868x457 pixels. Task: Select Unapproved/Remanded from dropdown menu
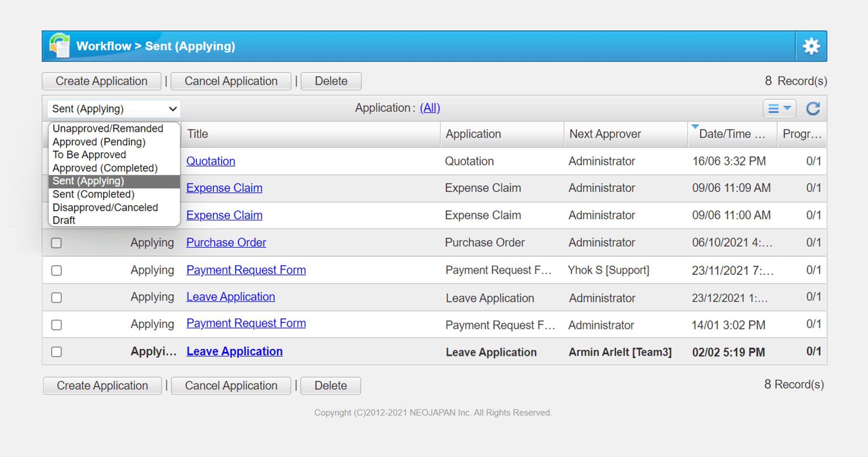coord(109,128)
